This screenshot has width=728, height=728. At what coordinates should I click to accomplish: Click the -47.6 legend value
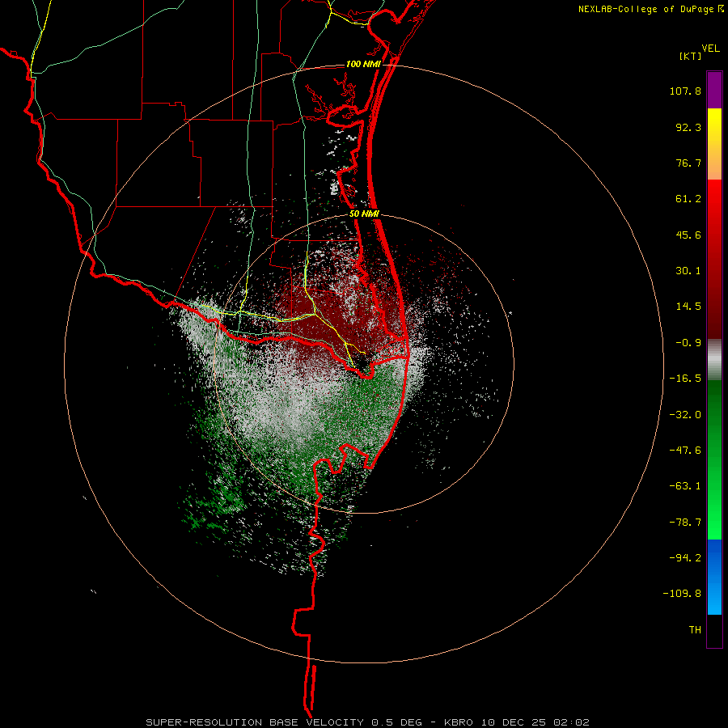685,451
